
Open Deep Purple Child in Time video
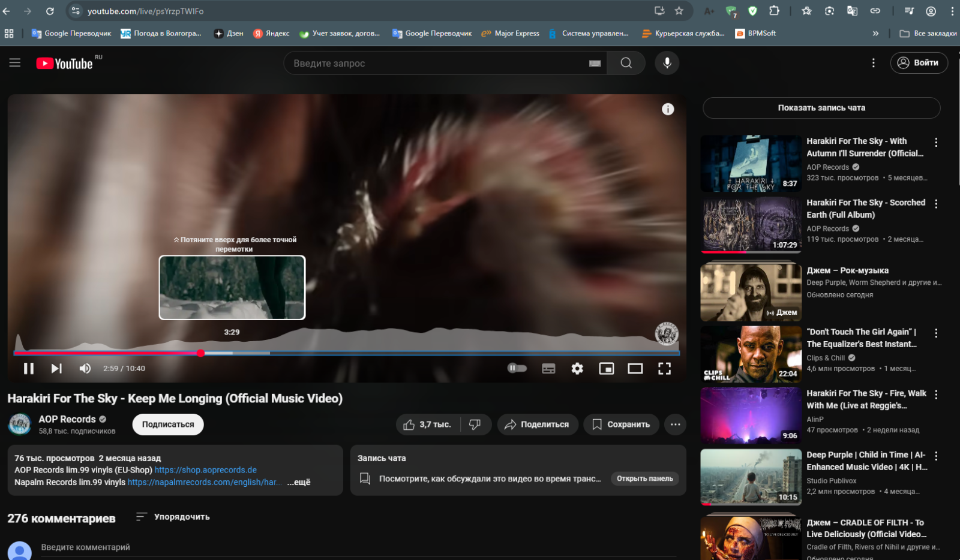[x=751, y=477]
